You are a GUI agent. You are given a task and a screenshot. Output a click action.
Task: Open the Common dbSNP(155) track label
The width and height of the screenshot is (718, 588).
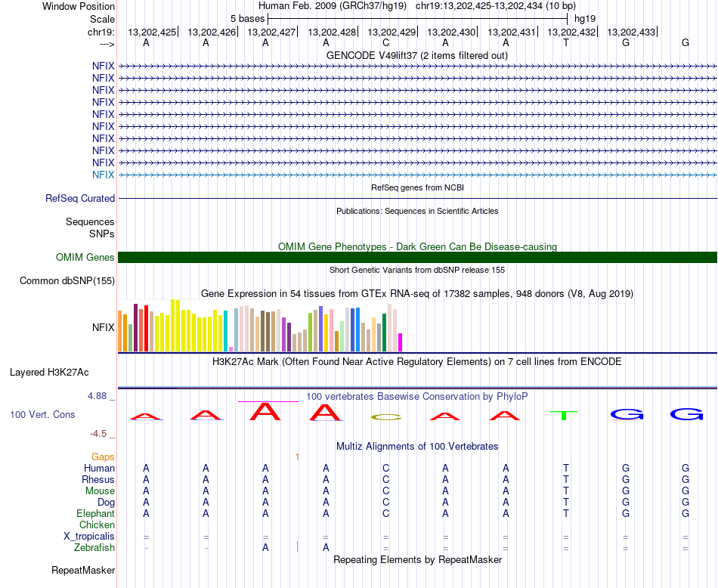pos(67,280)
